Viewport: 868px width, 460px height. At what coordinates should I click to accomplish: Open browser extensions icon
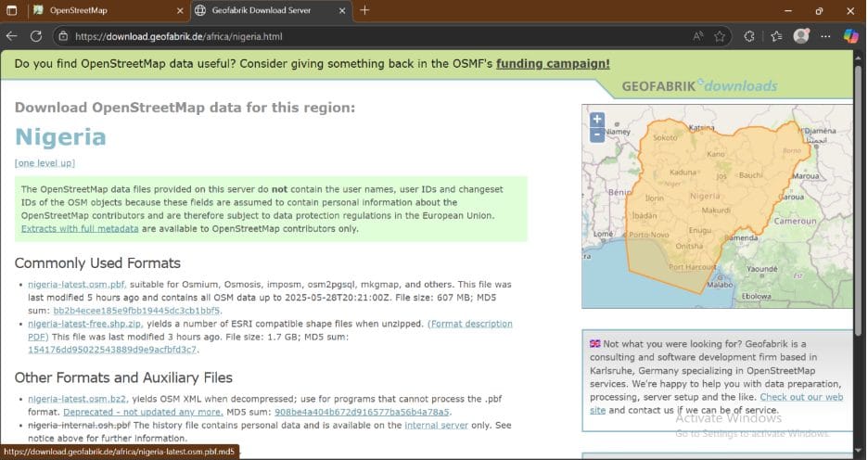749,36
